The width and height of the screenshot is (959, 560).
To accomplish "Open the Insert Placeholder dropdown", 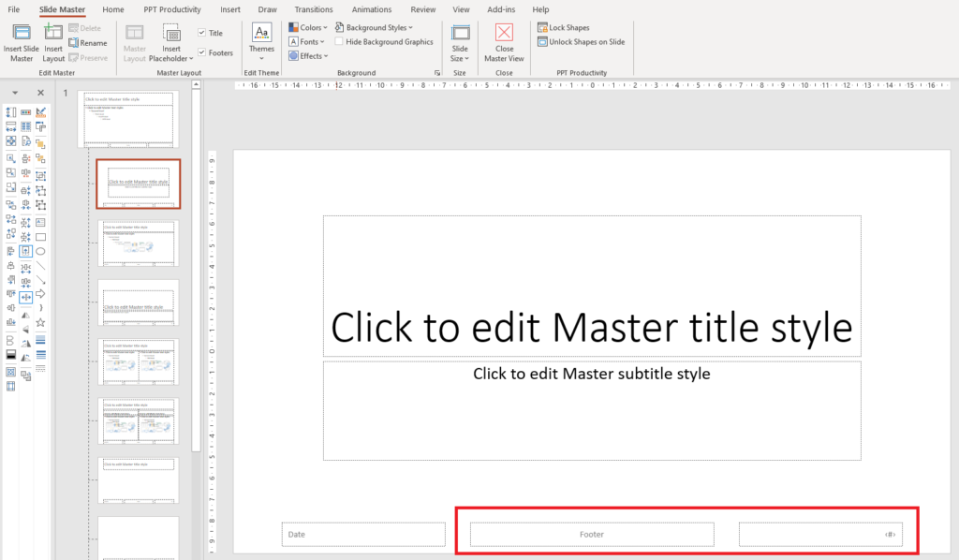I will point(171,43).
